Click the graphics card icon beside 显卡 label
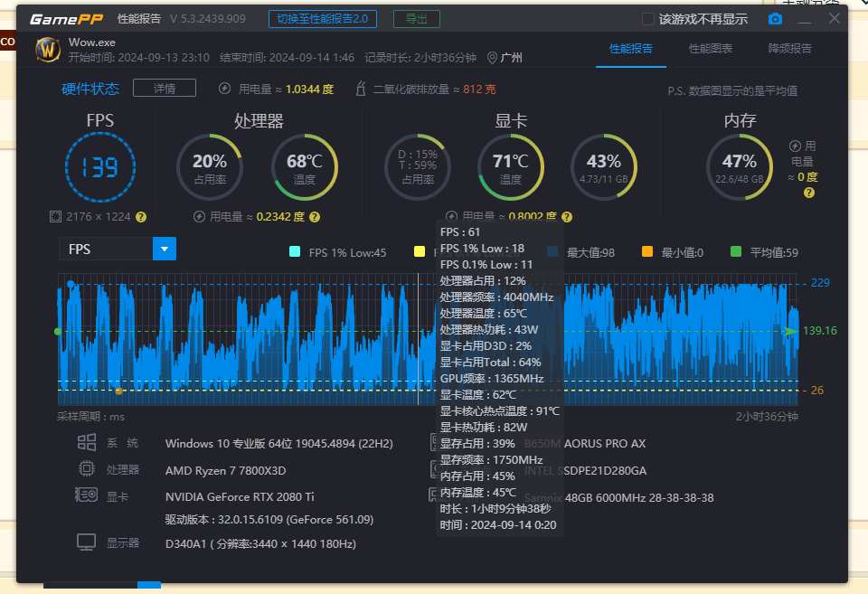Screen dimensions: 868x594 coord(86,495)
